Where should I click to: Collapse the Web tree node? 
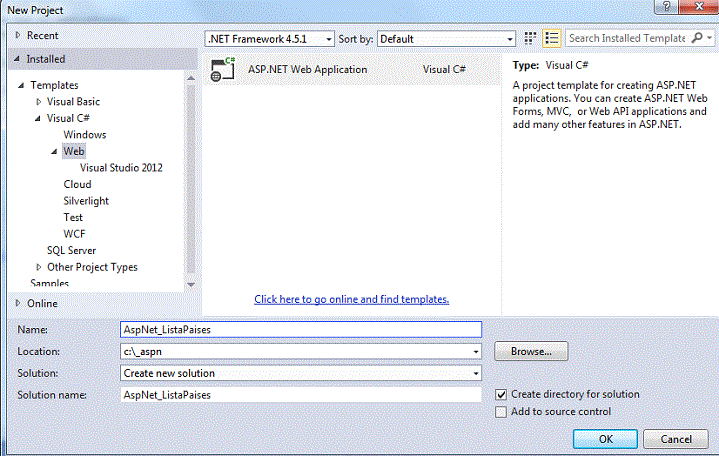[54, 151]
